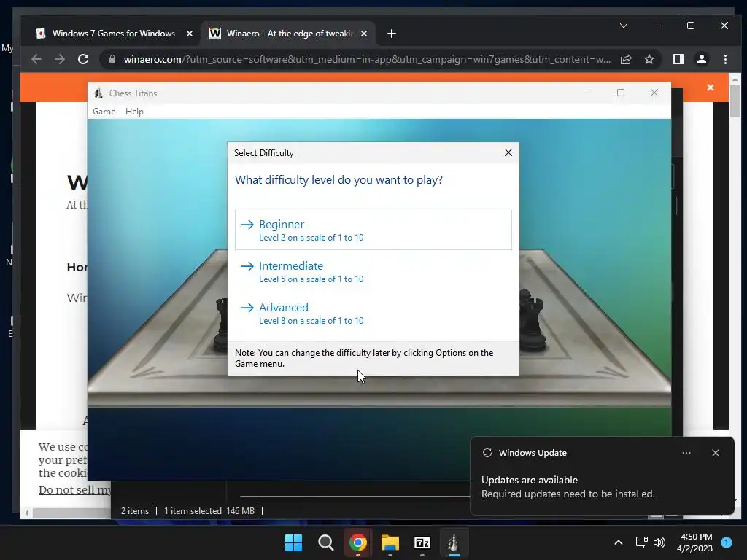Go forward in Chrome

click(60, 59)
